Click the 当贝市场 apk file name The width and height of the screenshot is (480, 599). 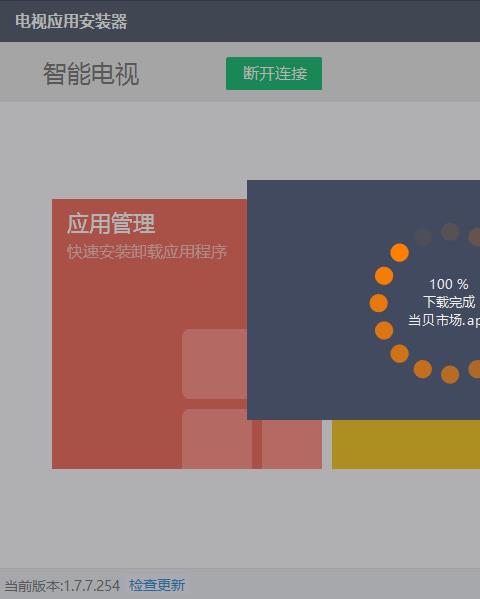pyautogui.click(x=444, y=320)
